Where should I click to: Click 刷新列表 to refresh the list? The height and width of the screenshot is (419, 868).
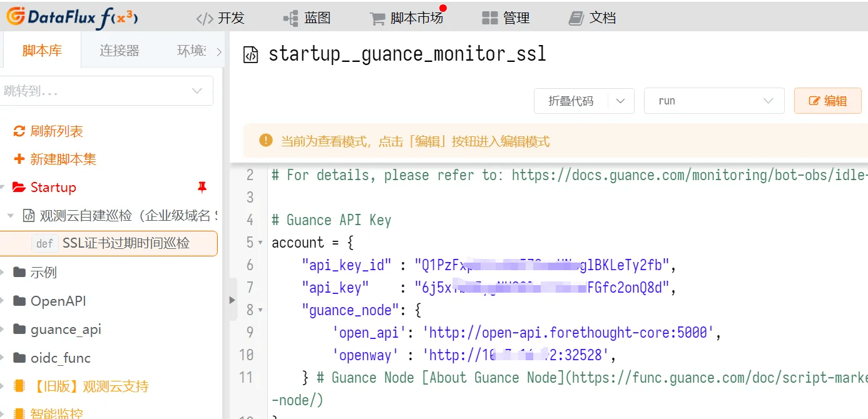click(48, 131)
